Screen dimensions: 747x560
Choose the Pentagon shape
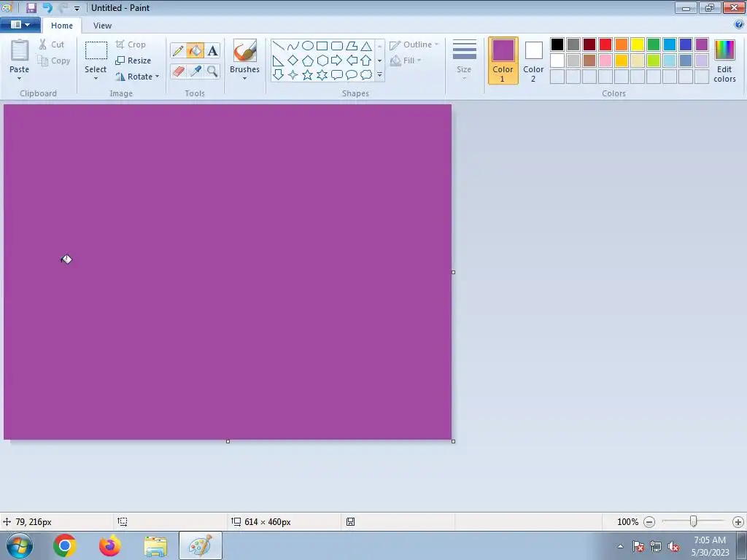click(x=308, y=61)
